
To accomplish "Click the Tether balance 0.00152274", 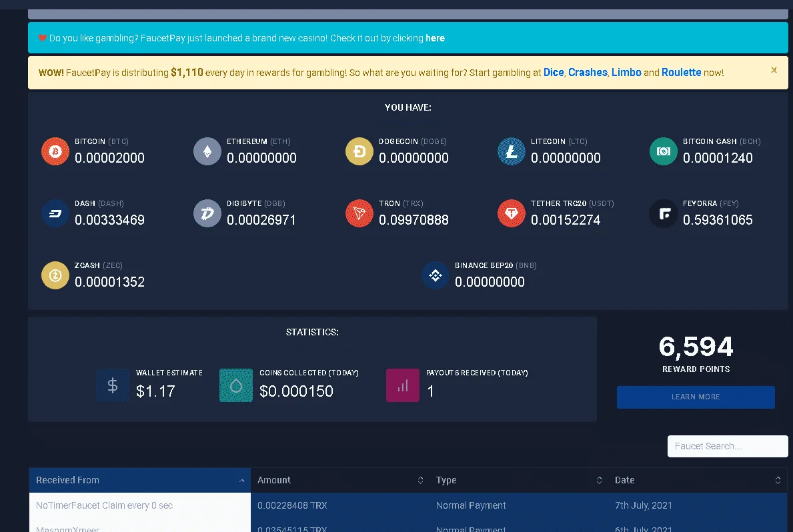I will pyautogui.click(x=566, y=220).
